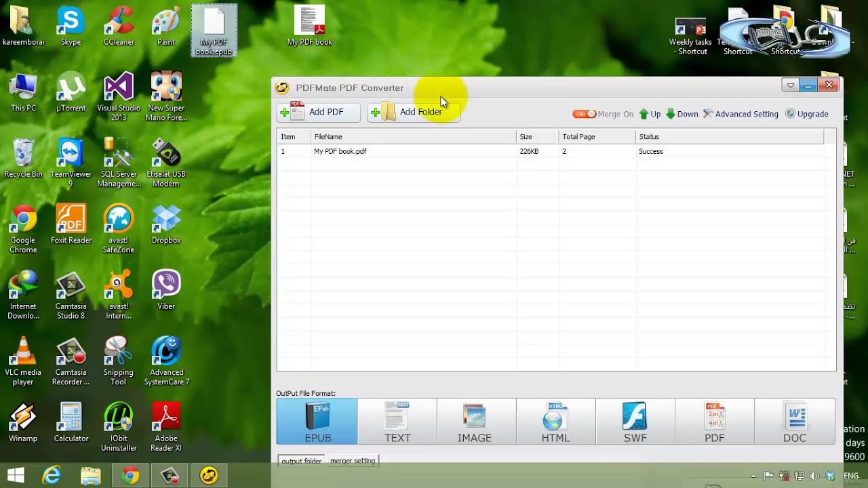Select My PDF book.epub desktop file
This screenshot has height=488, width=868.
click(x=214, y=30)
